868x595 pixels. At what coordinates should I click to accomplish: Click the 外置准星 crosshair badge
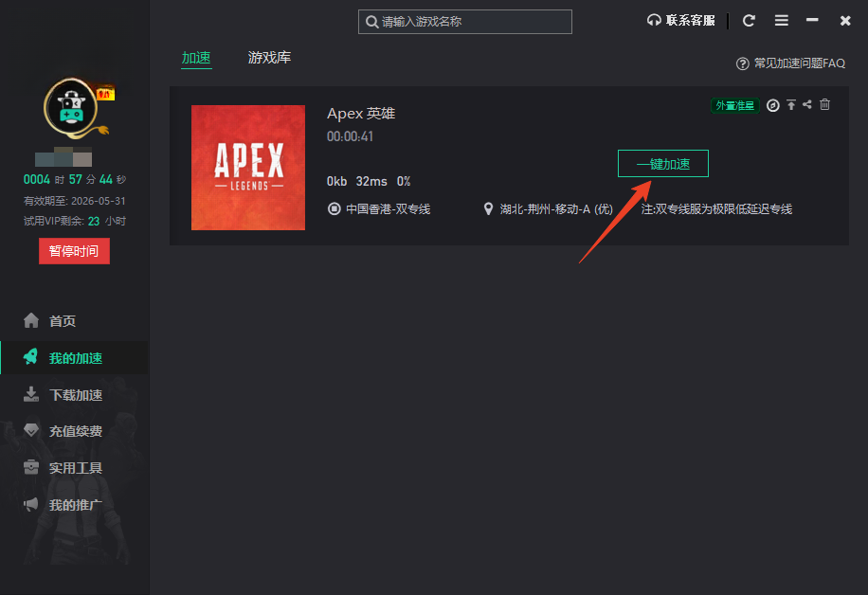(x=734, y=105)
